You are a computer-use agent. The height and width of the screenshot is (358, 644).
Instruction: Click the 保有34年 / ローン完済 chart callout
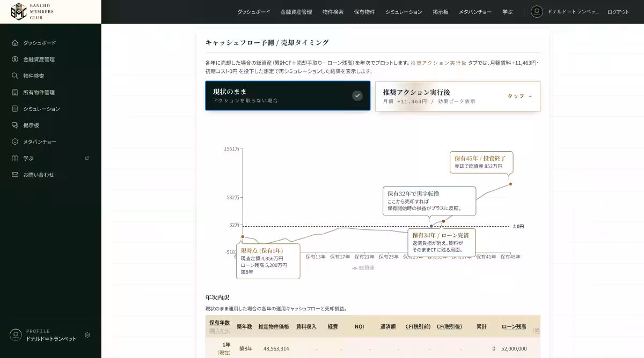[x=442, y=242]
